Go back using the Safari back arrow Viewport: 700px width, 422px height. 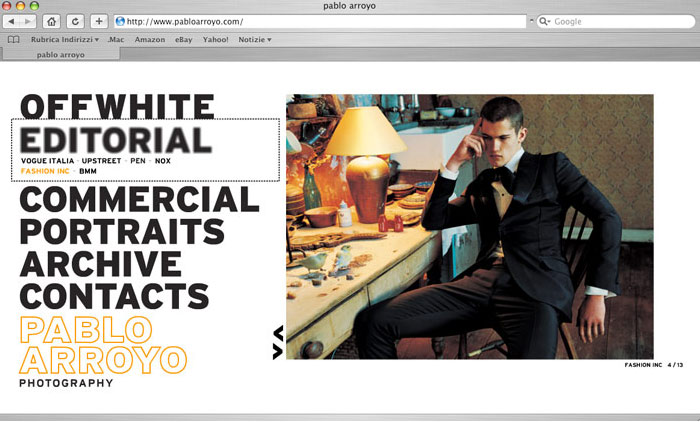tap(11, 21)
